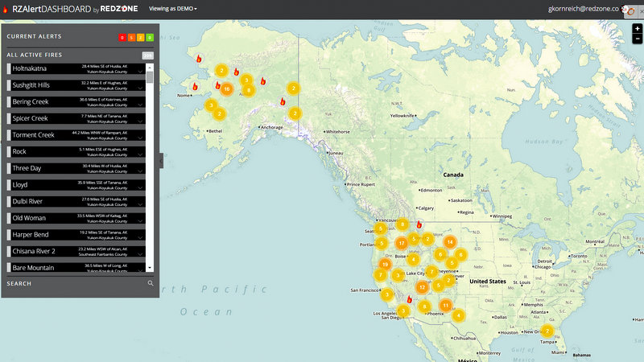Select fire marker south of Calgary
The height and width of the screenshot is (362, 644).
419,224
